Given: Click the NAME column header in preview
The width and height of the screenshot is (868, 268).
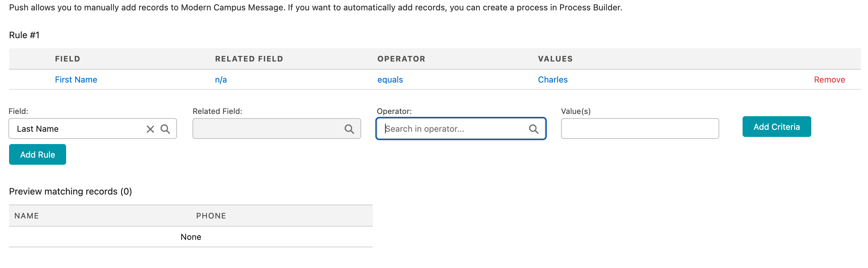Looking at the screenshot, I should pos(27,216).
